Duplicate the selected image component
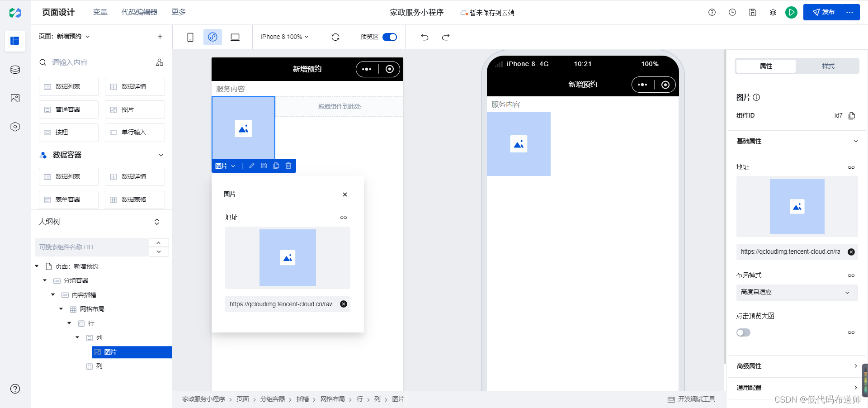The height and width of the screenshot is (408, 868). point(276,166)
